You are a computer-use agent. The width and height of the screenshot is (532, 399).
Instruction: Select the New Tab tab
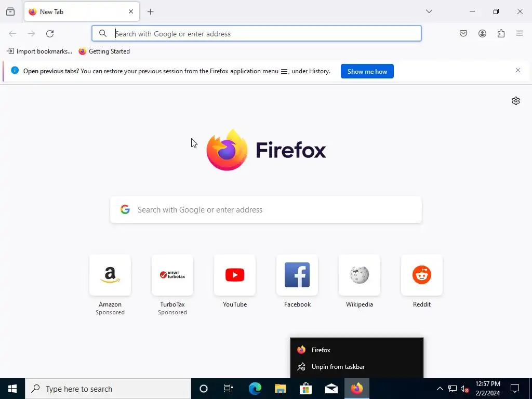tap(82, 11)
